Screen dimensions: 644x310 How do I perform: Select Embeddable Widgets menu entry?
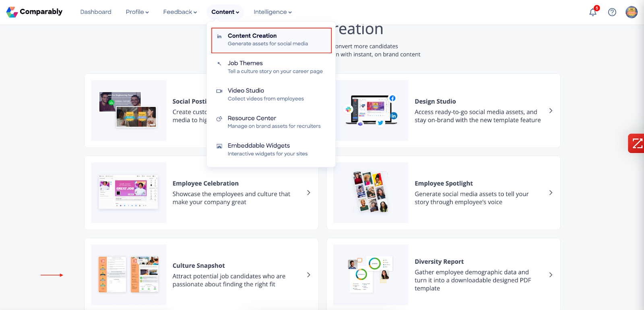coord(271,150)
